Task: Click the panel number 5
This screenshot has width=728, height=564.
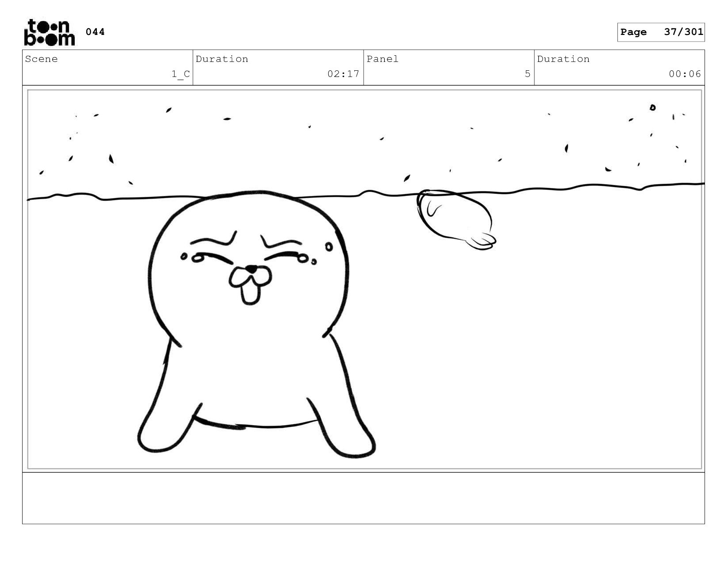Action: coord(527,74)
